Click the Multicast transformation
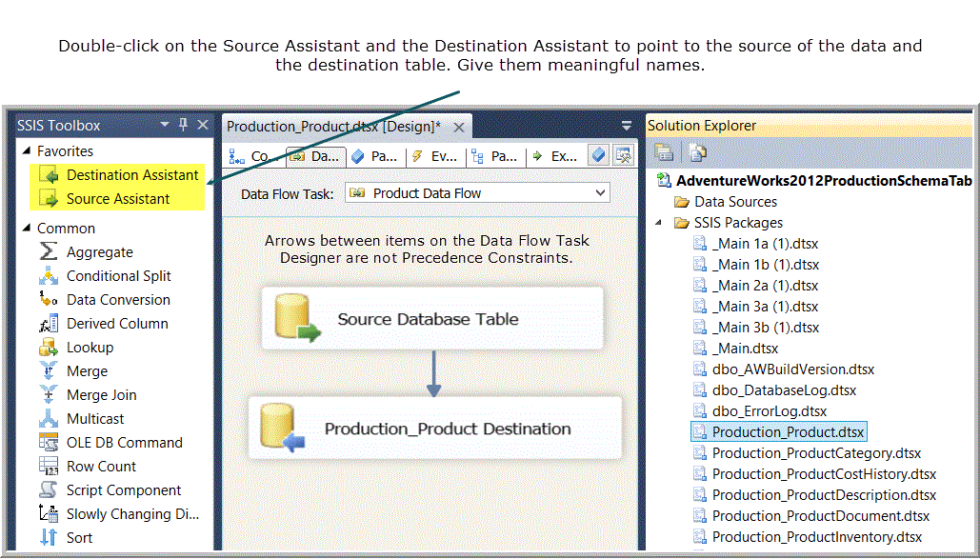Viewport: 980px width, 559px height. pos(95,419)
